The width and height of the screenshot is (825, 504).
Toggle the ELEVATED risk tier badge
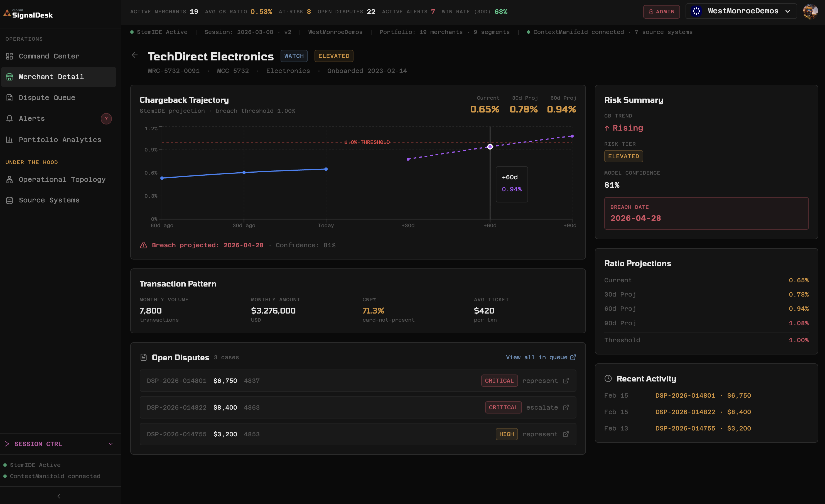click(333, 56)
